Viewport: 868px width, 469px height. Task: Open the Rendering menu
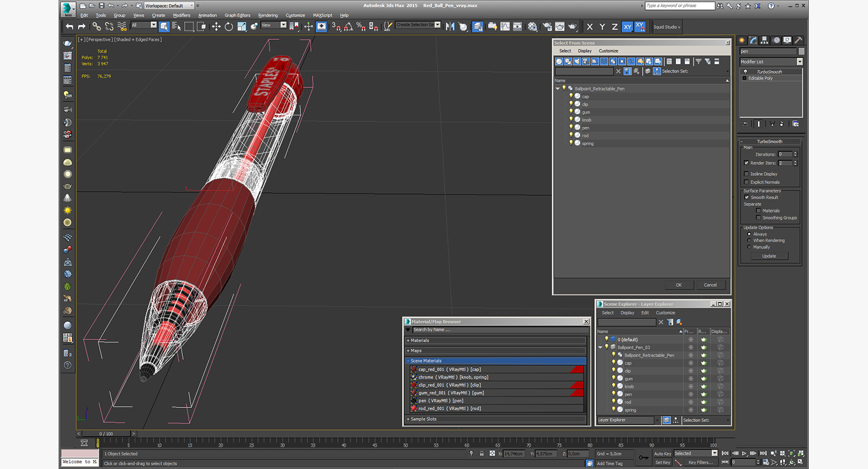click(268, 15)
